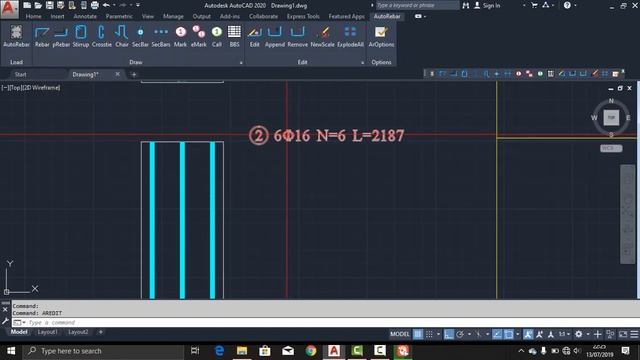Open the WCS coordinate system dropdown
This screenshot has height=360, width=640.
(x=611, y=148)
